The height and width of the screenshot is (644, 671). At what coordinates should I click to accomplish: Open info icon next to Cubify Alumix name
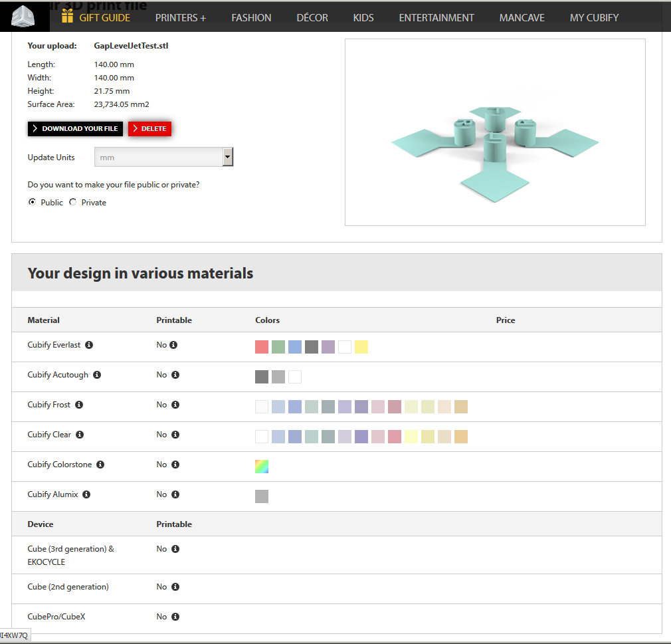86,495
